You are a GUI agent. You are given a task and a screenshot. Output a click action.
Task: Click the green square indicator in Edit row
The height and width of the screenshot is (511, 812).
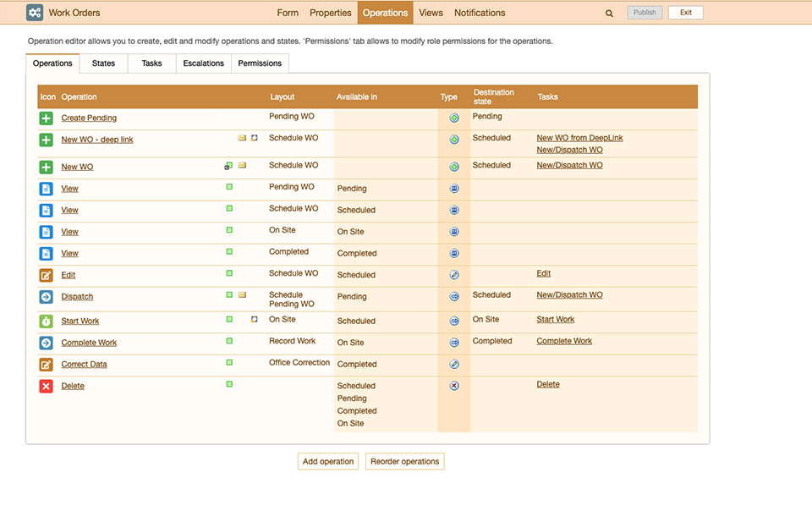229,273
